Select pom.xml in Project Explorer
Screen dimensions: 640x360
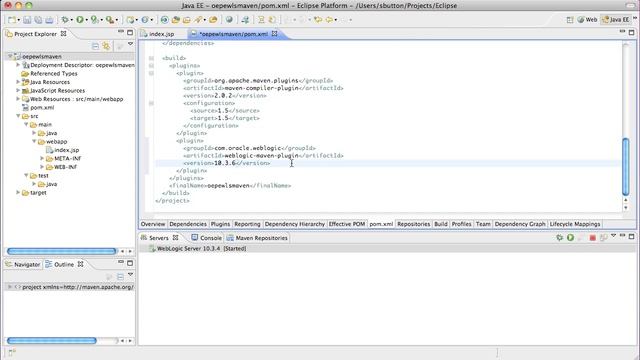pyautogui.click(x=42, y=108)
